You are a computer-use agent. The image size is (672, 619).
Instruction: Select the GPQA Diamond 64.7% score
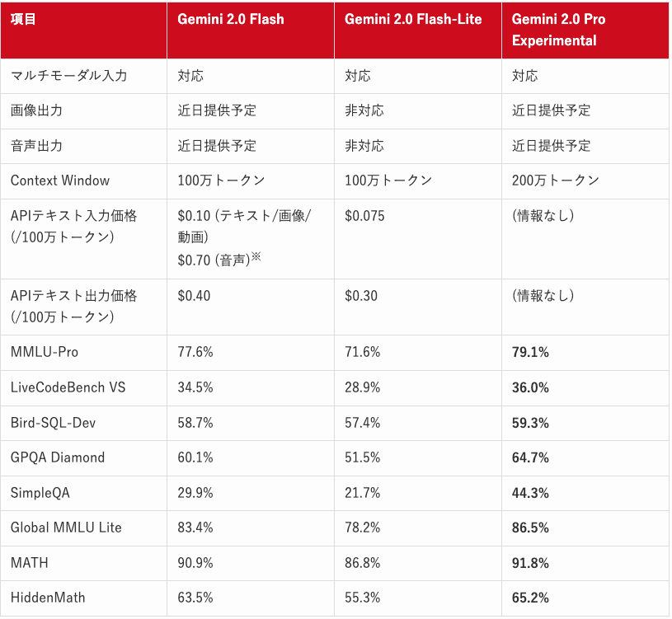[530, 458]
